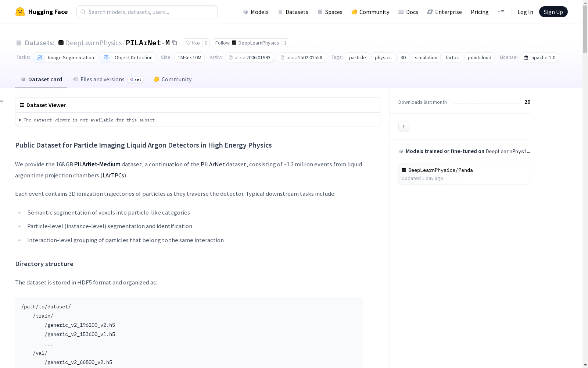
Task: Click the heart like icon
Action: [x=188, y=43]
